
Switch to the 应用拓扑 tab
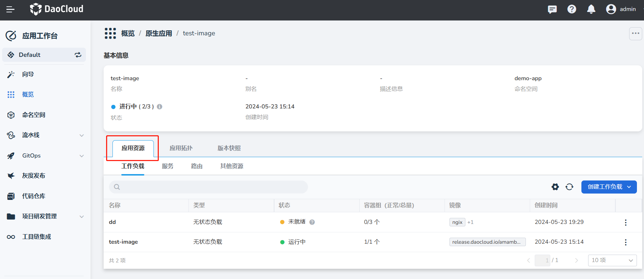pyautogui.click(x=181, y=148)
